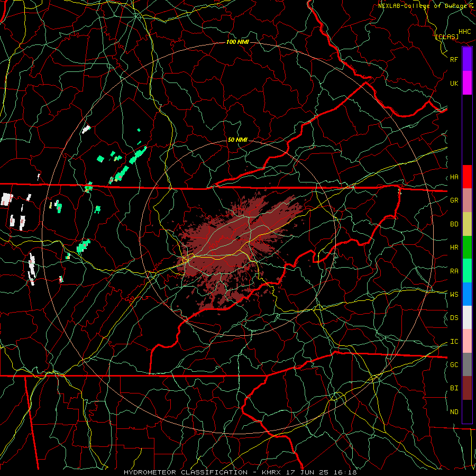Screen dimensions: 476x476
Task: Click the 'DS' legend label
Action: tap(454, 318)
